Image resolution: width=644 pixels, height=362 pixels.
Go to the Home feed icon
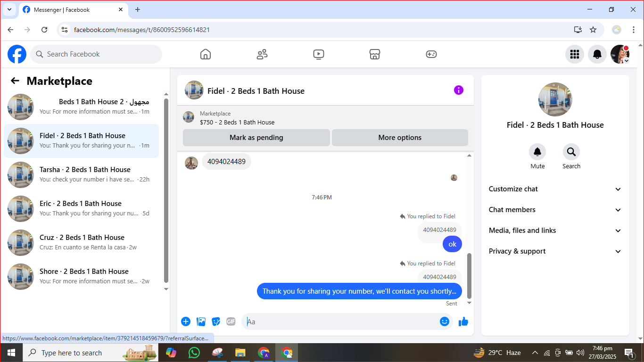pyautogui.click(x=206, y=54)
